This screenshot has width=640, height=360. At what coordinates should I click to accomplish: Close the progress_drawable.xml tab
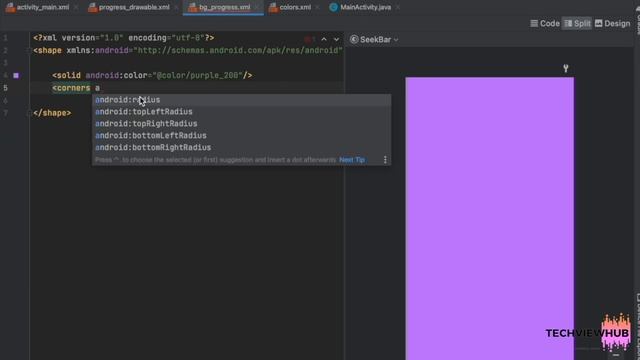click(176, 7)
